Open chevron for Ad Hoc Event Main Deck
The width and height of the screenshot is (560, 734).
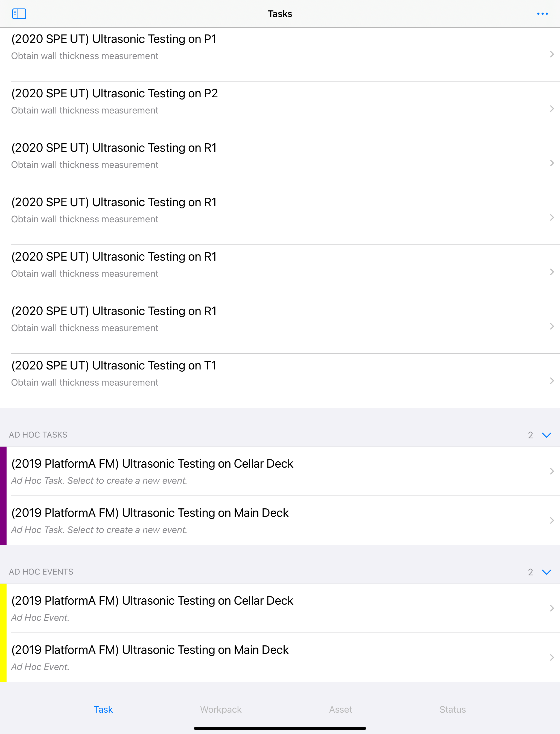[552, 657]
